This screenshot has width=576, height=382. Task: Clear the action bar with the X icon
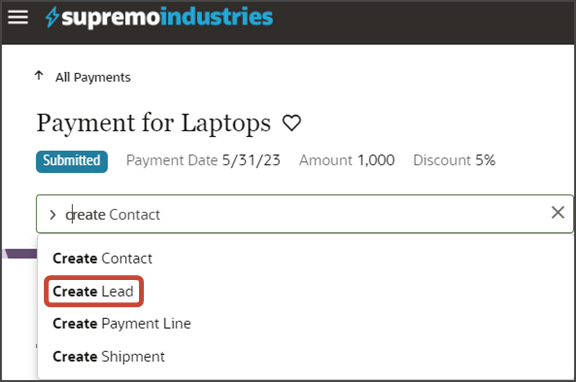558,212
